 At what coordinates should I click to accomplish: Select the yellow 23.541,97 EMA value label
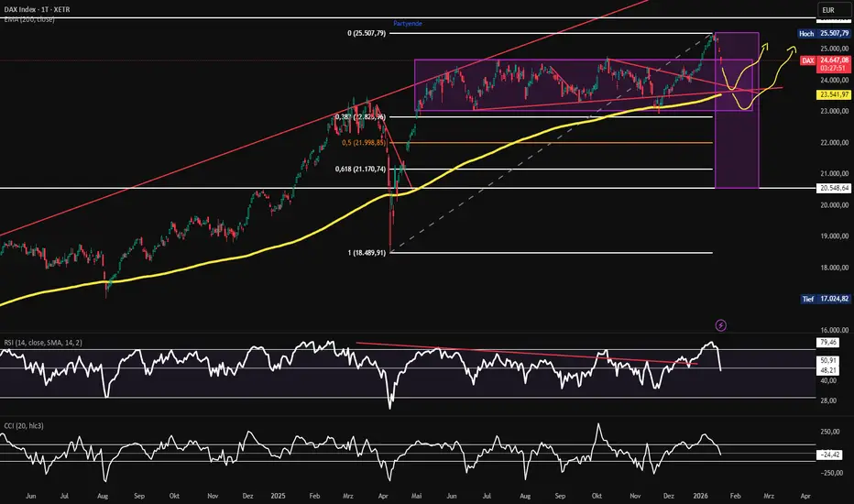[x=834, y=94]
